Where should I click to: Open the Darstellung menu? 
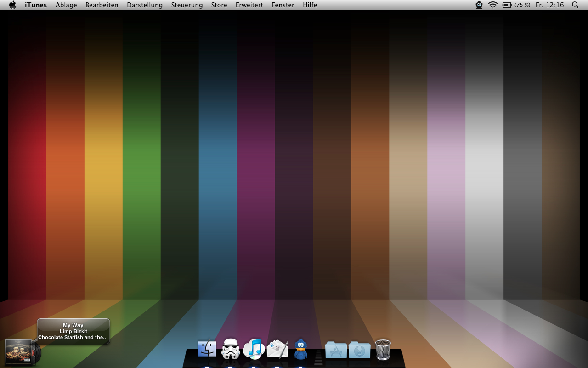click(145, 5)
